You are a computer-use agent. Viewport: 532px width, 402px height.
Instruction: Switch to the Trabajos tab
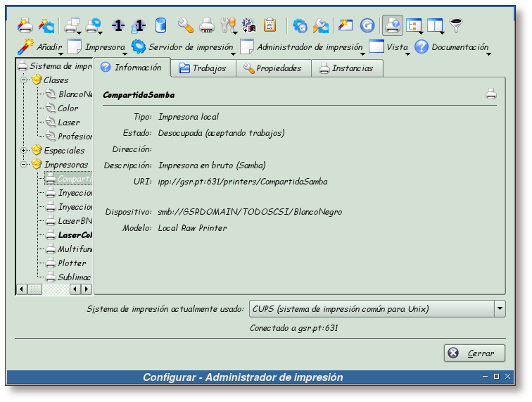pyautogui.click(x=203, y=68)
